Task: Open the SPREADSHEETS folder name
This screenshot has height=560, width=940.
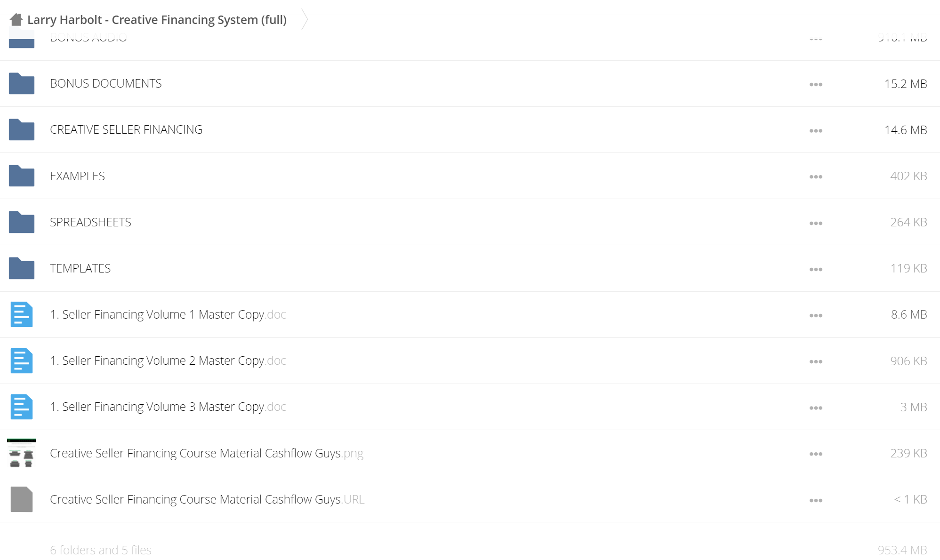Action: 90,222
